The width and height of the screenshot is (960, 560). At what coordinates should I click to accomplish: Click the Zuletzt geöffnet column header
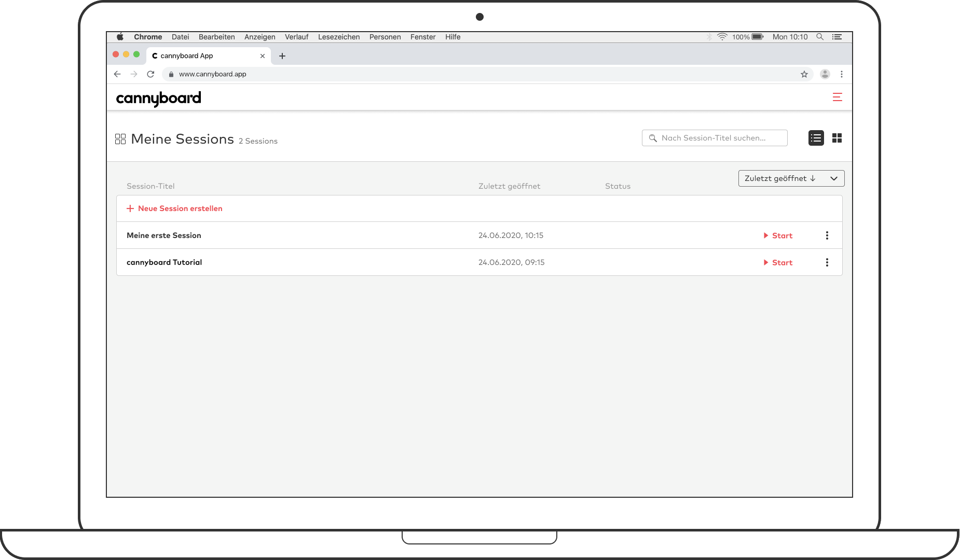[509, 186]
